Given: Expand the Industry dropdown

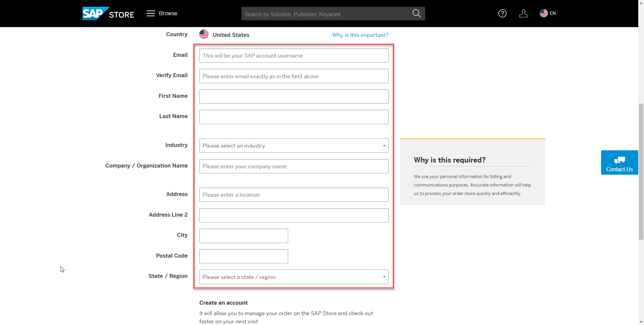Looking at the screenshot, I should point(294,146).
